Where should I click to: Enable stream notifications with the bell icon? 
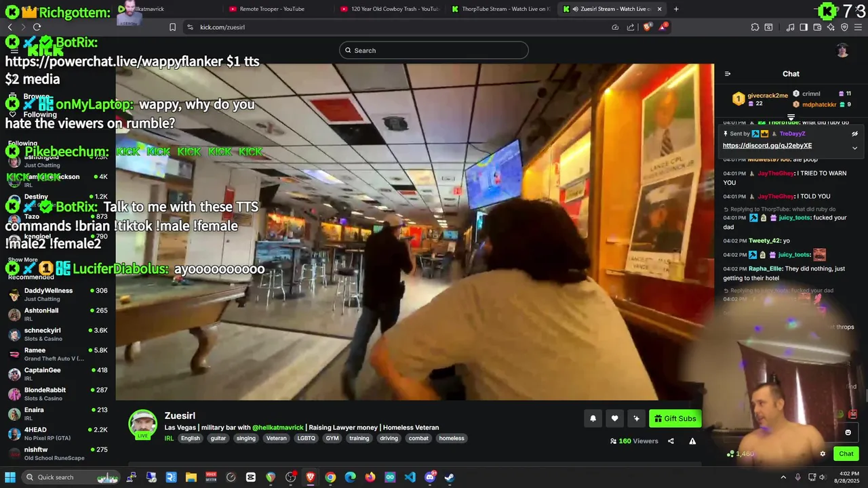[x=593, y=419]
